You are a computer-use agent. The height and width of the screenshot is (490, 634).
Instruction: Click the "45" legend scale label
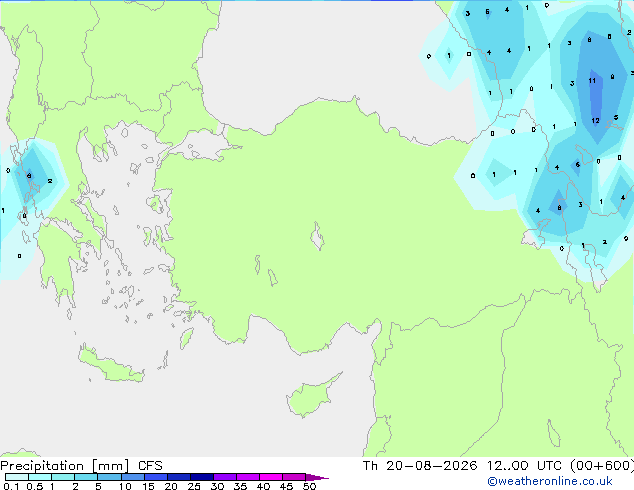point(286,486)
